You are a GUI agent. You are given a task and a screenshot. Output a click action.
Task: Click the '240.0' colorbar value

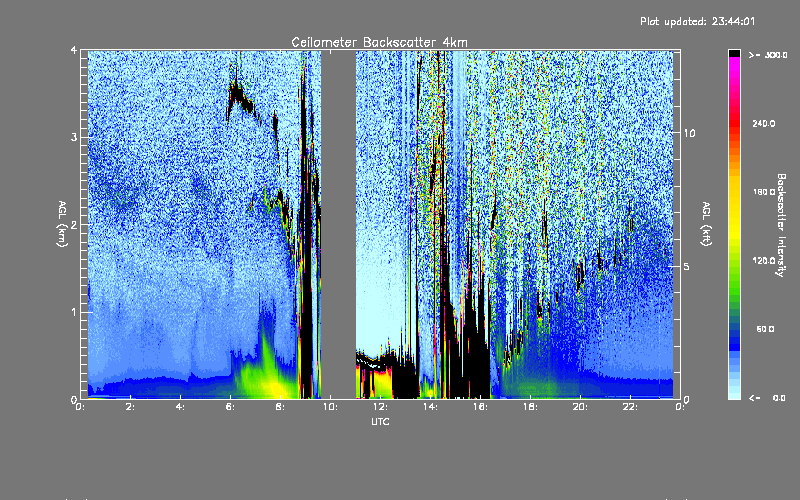point(764,123)
